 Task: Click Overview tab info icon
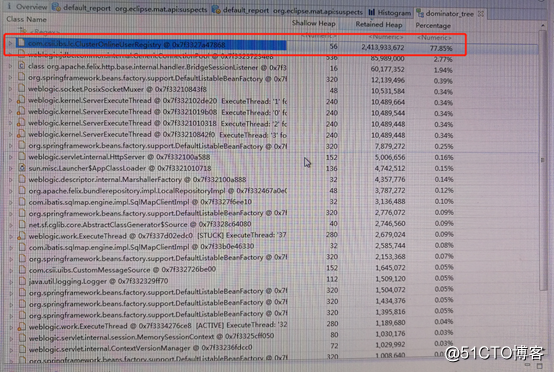point(9,6)
